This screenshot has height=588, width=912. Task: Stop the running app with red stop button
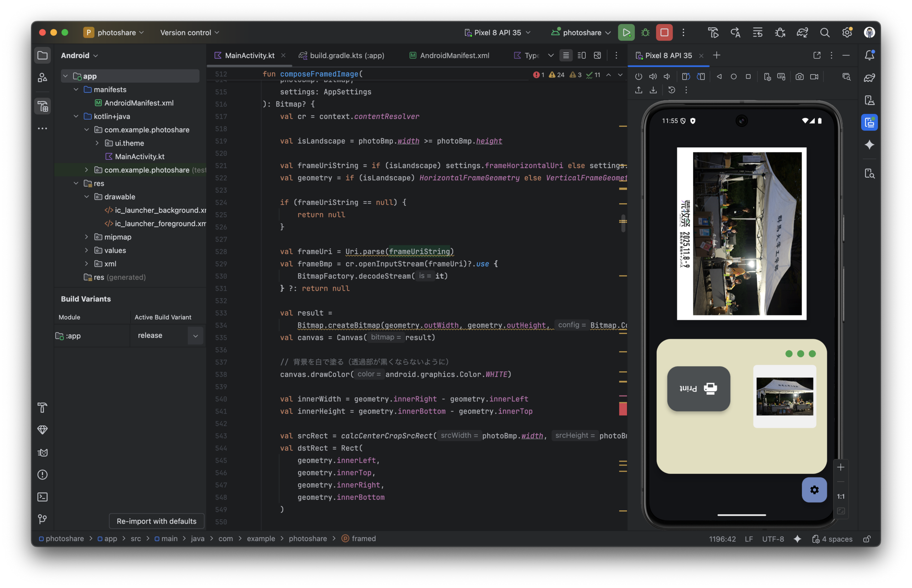click(664, 32)
